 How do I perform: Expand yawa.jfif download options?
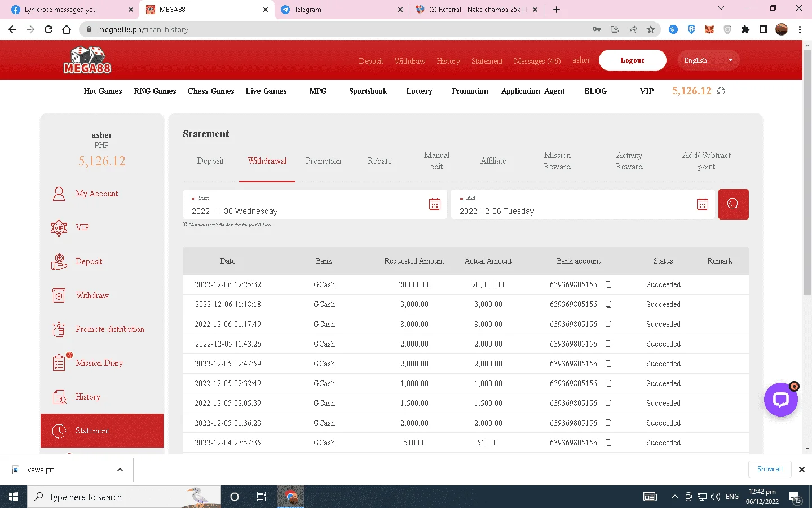120,470
